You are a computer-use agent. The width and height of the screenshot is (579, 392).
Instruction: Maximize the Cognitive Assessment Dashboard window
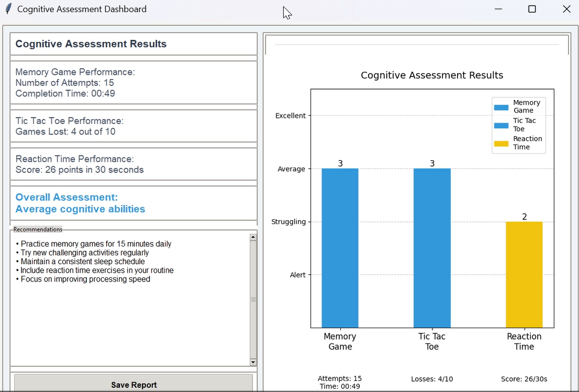532,9
